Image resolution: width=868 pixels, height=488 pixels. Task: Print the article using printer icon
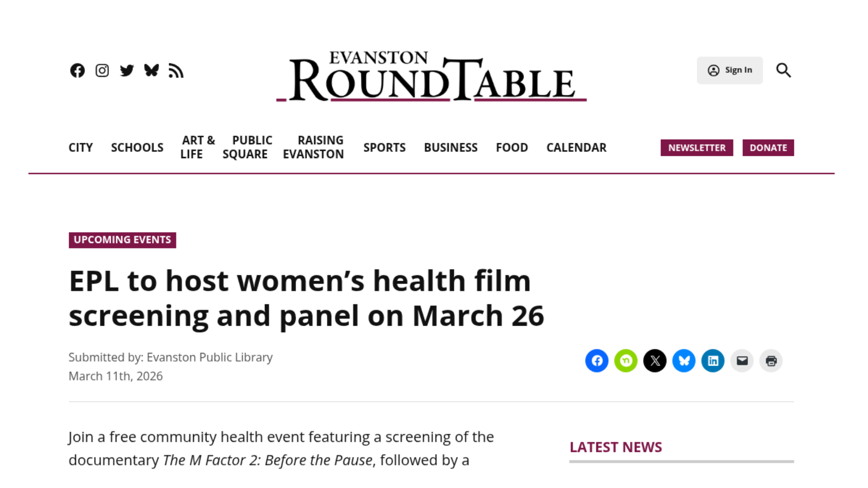[771, 361]
